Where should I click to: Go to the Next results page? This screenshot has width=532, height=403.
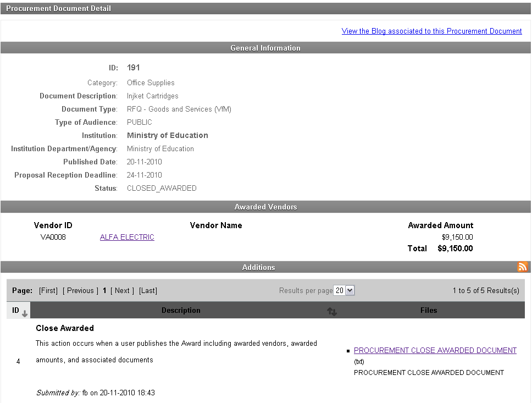[x=122, y=291]
